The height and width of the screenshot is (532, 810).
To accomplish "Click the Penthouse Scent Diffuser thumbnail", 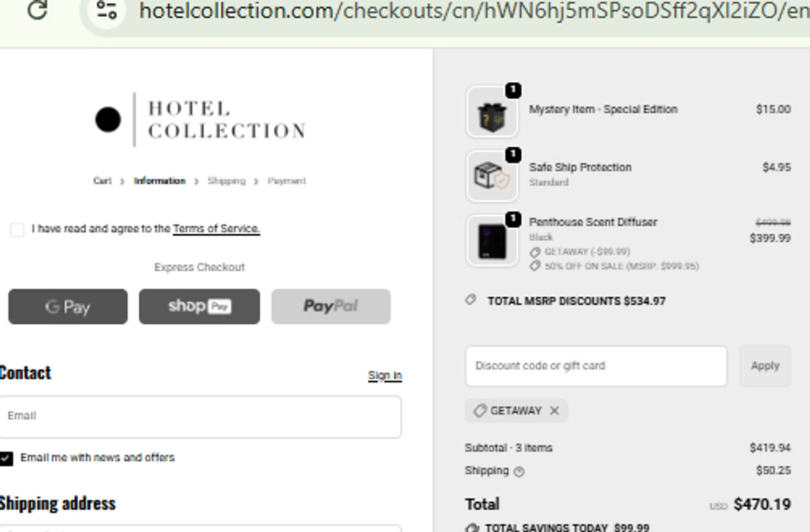I will (492, 241).
